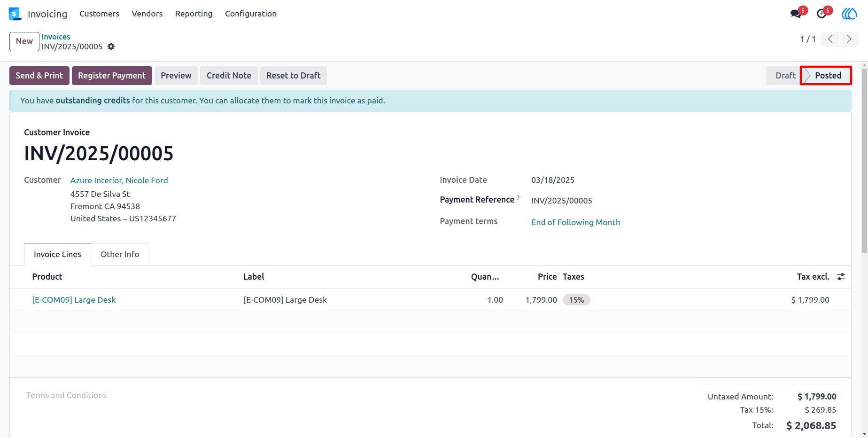Click the invoice date 03/18/2025

pyautogui.click(x=553, y=180)
